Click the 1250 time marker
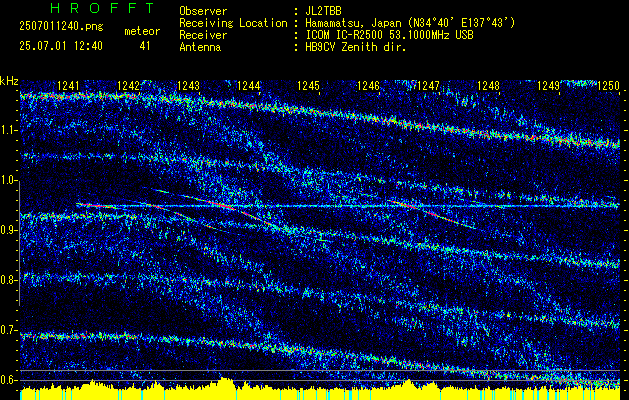The width and height of the screenshot is (629, 400). pos(608,86)
